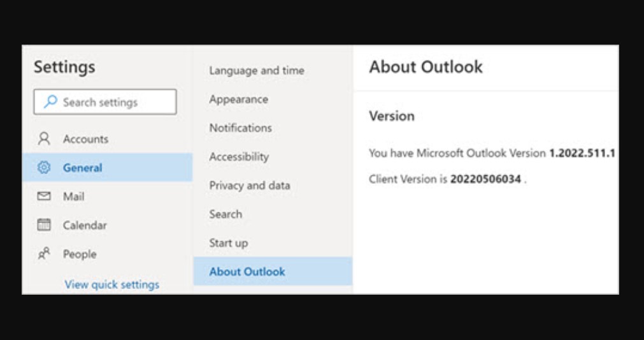
Task: Click the About Outlook page title
Action: click(x=426, y=66)
